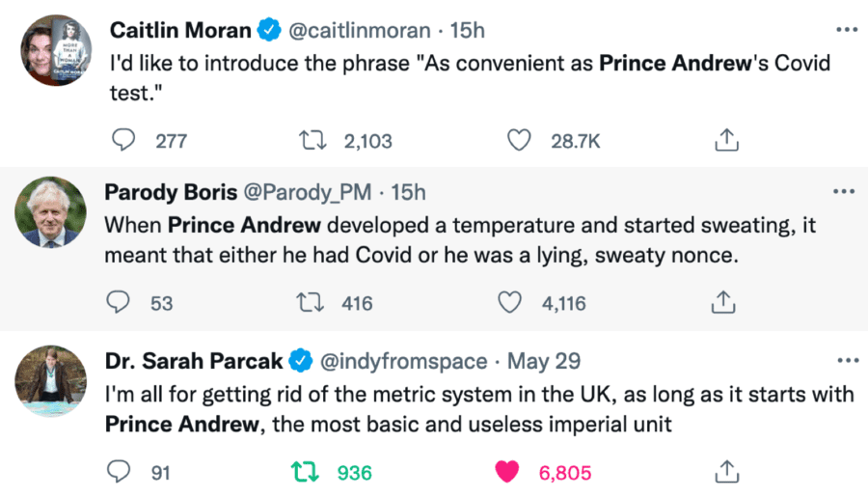Reply to Parody Boris tweet
This screenshot has height=498, width=868.
click(x=120, y=303)
